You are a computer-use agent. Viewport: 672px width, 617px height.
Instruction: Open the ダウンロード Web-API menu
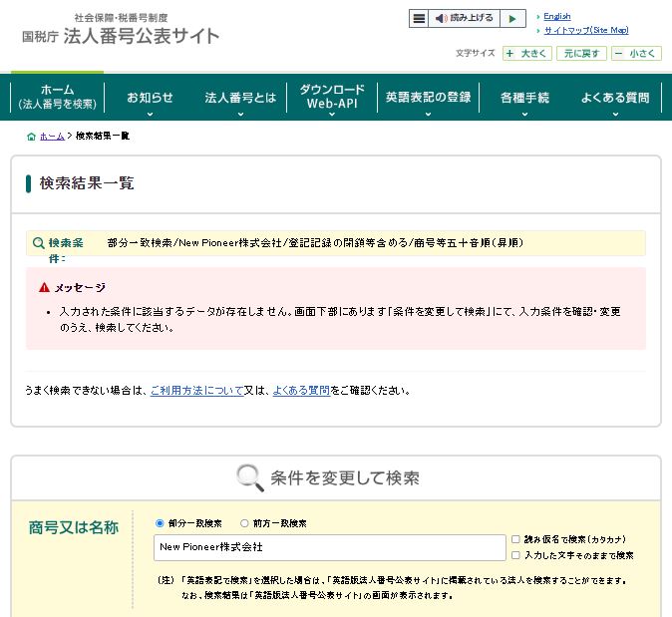point(332,97)
